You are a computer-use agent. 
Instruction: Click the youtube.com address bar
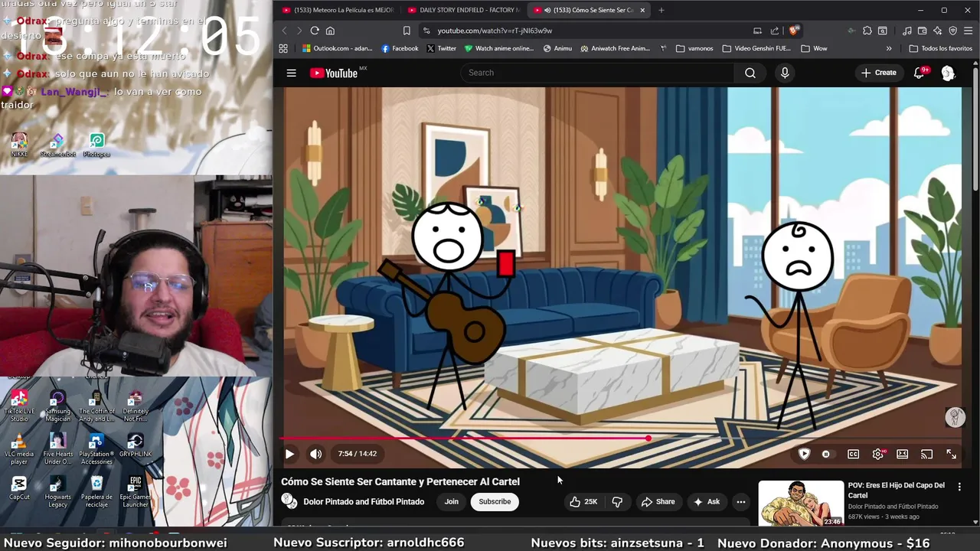click(586, 31)
